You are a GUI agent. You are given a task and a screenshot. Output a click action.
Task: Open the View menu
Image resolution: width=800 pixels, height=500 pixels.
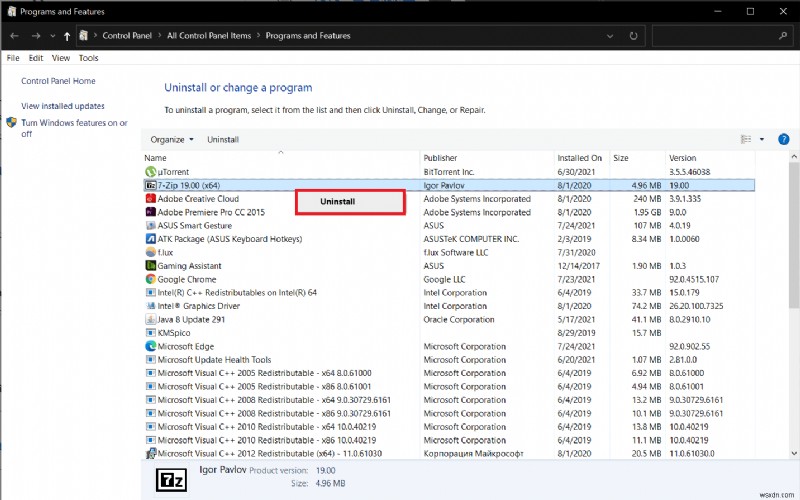point(61,58)
